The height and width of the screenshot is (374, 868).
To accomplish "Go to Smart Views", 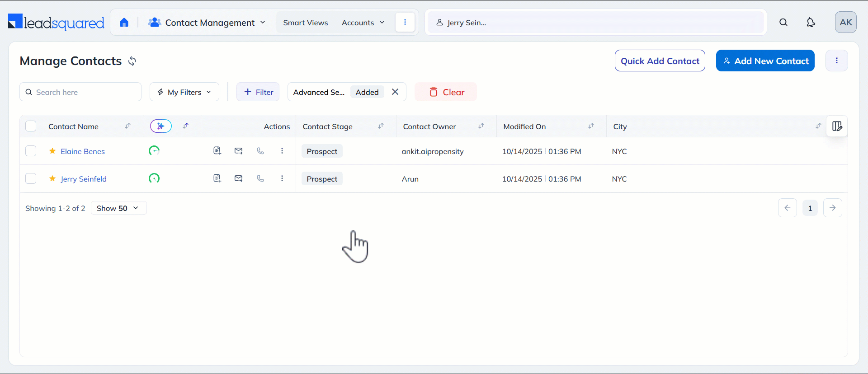I will (306, 23).
